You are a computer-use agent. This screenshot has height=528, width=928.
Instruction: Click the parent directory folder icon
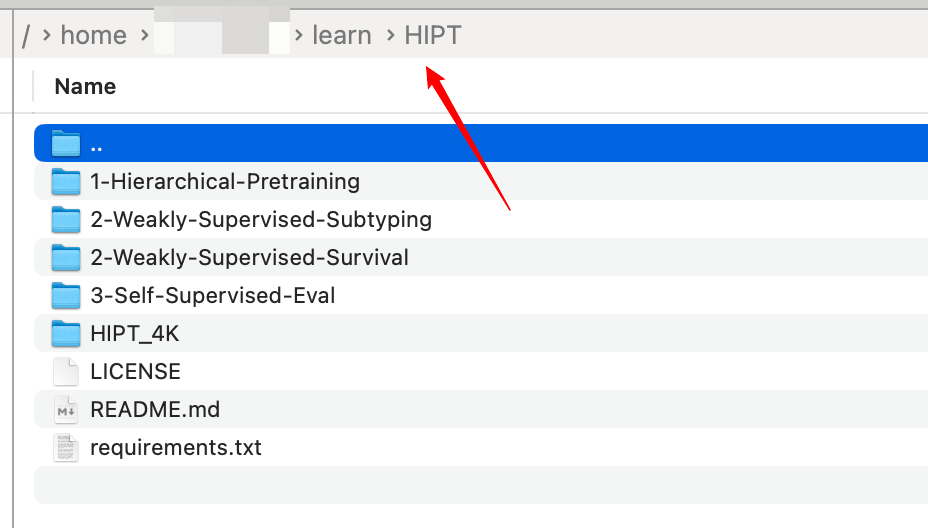pyautogui.click(x=66, y=144)
